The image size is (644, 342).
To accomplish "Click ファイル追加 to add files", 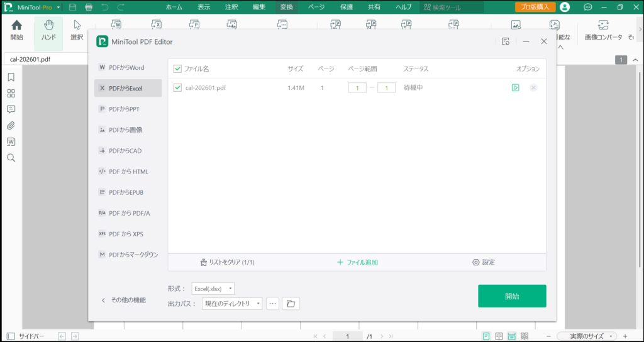I will [x=357, y=262].
